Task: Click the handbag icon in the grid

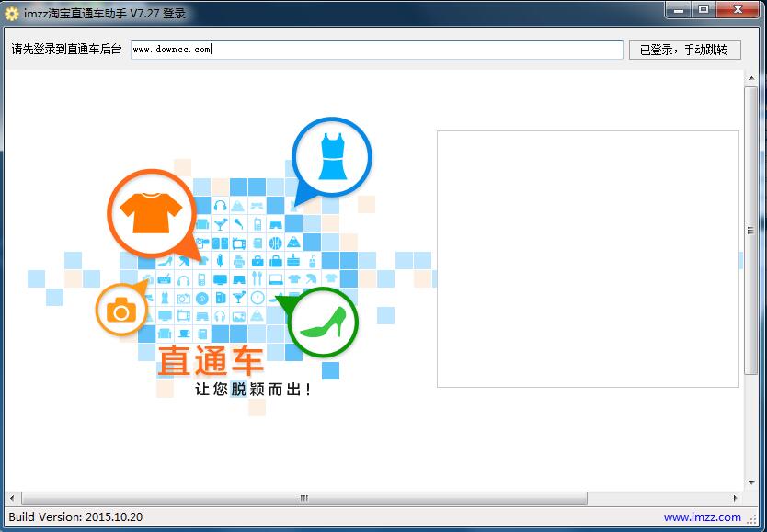Action: (x=277, y=259)
